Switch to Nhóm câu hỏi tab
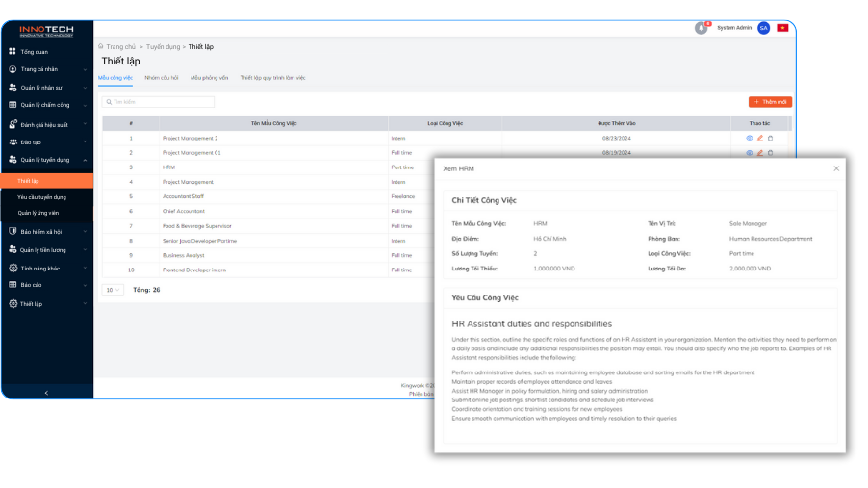Screen dimensions: 868x488 pos(161,77)
